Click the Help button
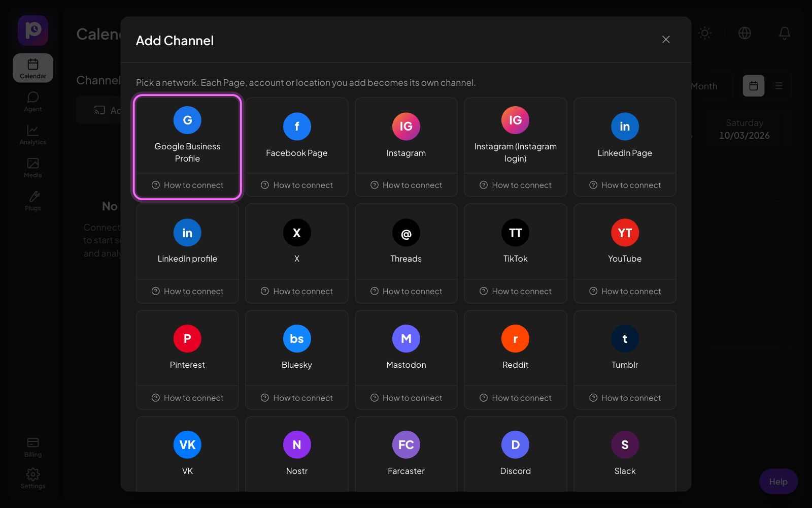The width and height of the screenshot is (812, 508). tap(778, 482)
